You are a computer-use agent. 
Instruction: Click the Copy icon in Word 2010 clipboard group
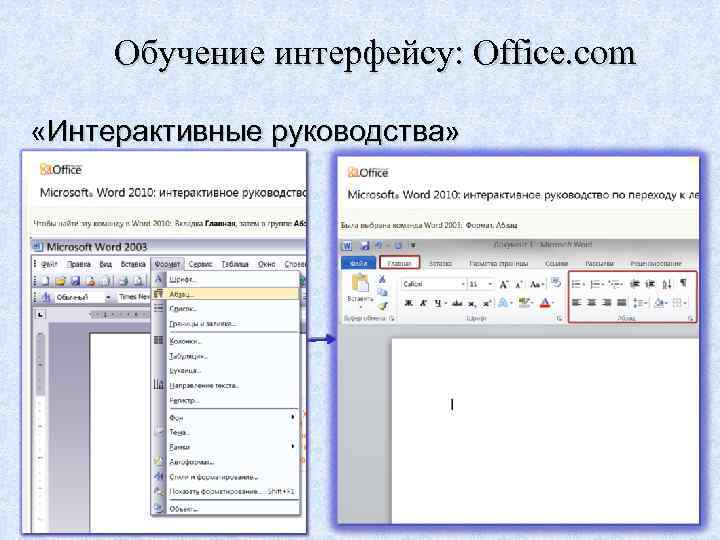pyautogui.click(x=382, y=292)
